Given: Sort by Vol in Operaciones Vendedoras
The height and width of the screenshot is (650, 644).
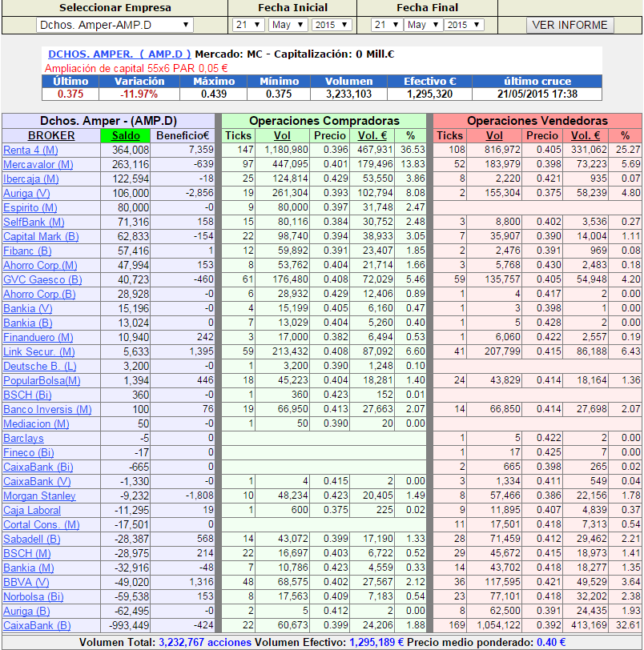Looking at the screenshot, I should (494, 135).
